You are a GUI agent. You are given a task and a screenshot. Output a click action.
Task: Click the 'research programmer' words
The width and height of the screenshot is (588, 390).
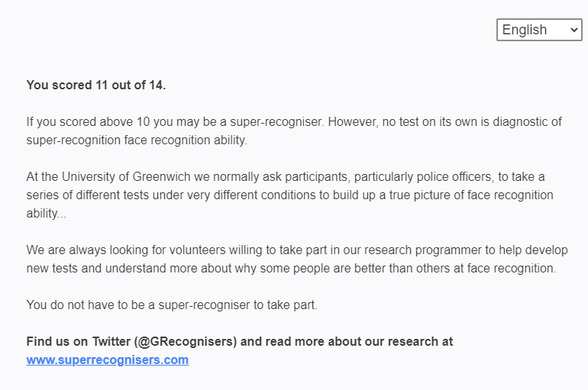pos(422,250)
